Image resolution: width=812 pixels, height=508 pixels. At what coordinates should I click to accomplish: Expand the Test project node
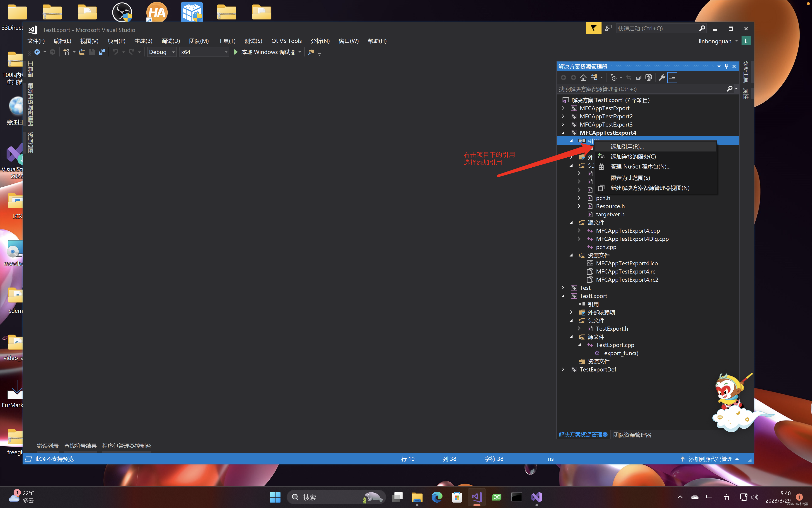coord(563,288)
